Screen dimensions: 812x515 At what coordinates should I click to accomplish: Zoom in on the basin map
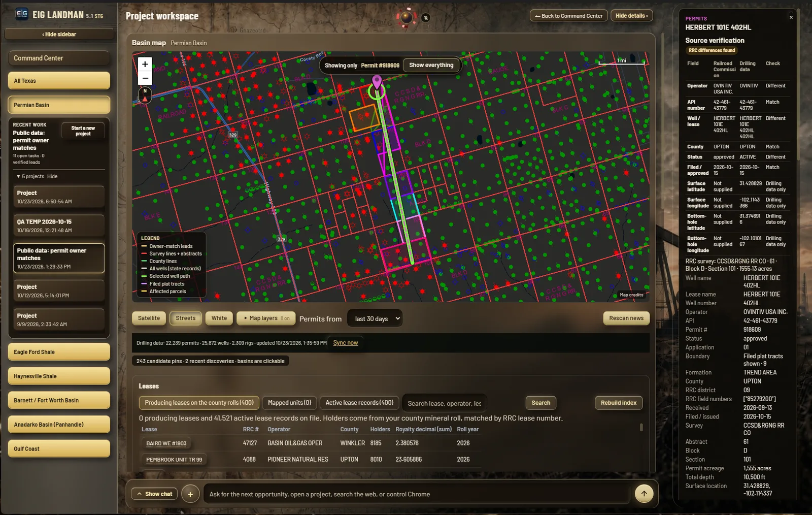point(145,64)
